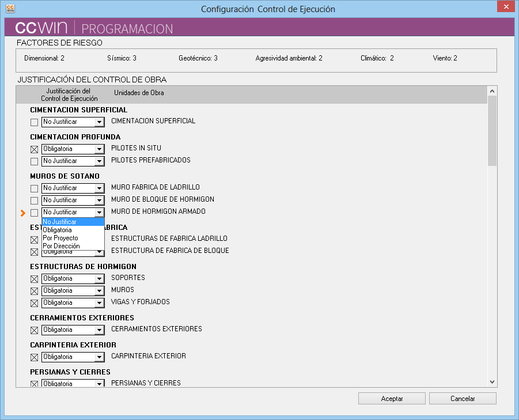Expand the SOPORTES justification dropdown
Screen dimensions: 519x420
99,279
